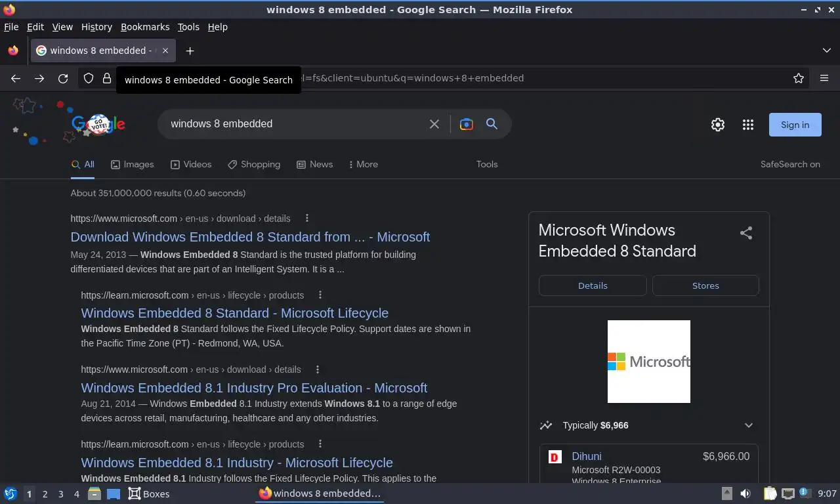Submit the search with the magnifier icon

pos(492,123)
